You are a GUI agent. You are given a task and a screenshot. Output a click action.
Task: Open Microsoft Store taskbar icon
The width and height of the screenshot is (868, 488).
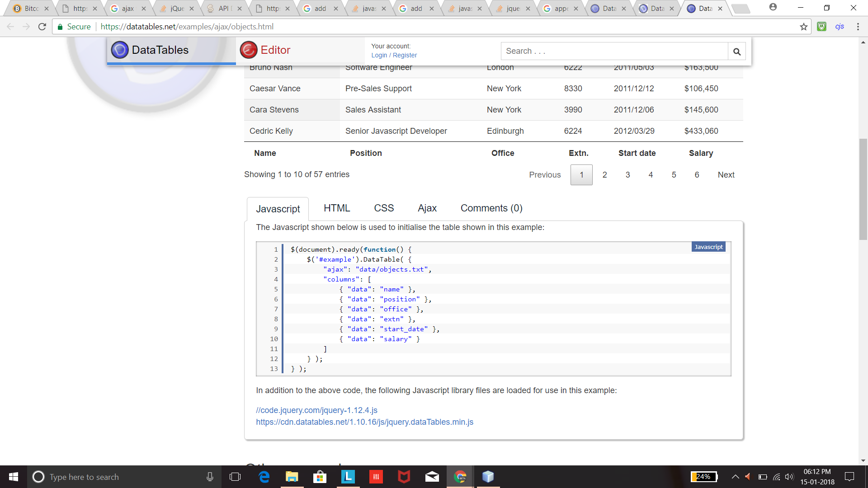(320, 477)
